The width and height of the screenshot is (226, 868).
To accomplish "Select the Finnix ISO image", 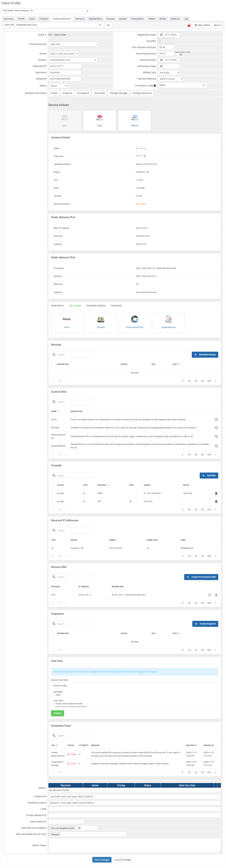I will click(x=67, y=322).
